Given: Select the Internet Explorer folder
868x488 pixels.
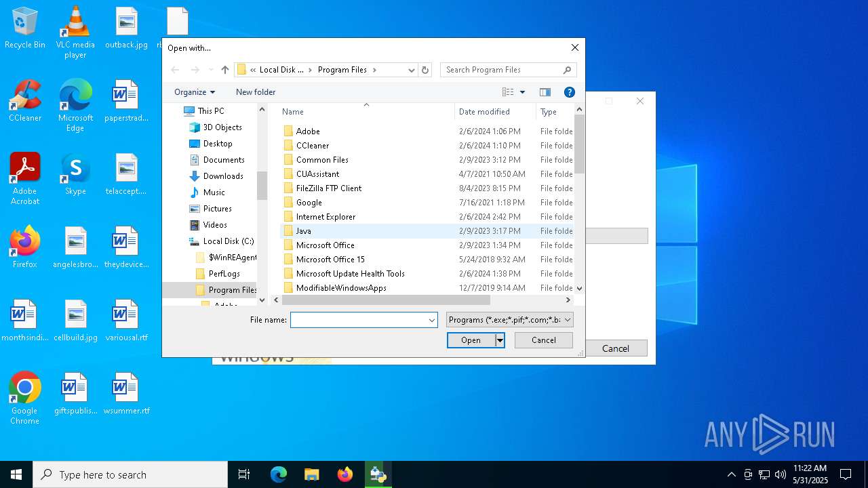Looking at the screenshot, I should [x=427, y=217].
